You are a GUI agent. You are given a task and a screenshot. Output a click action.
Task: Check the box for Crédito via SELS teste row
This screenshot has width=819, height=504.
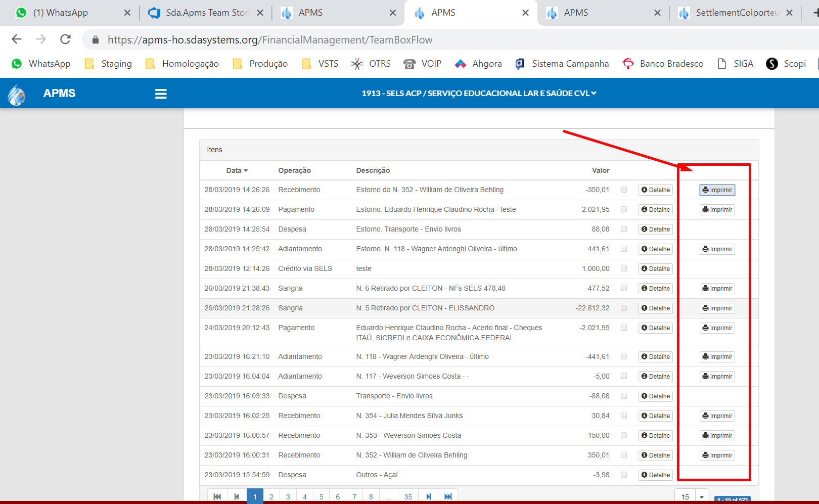point(624,269)
